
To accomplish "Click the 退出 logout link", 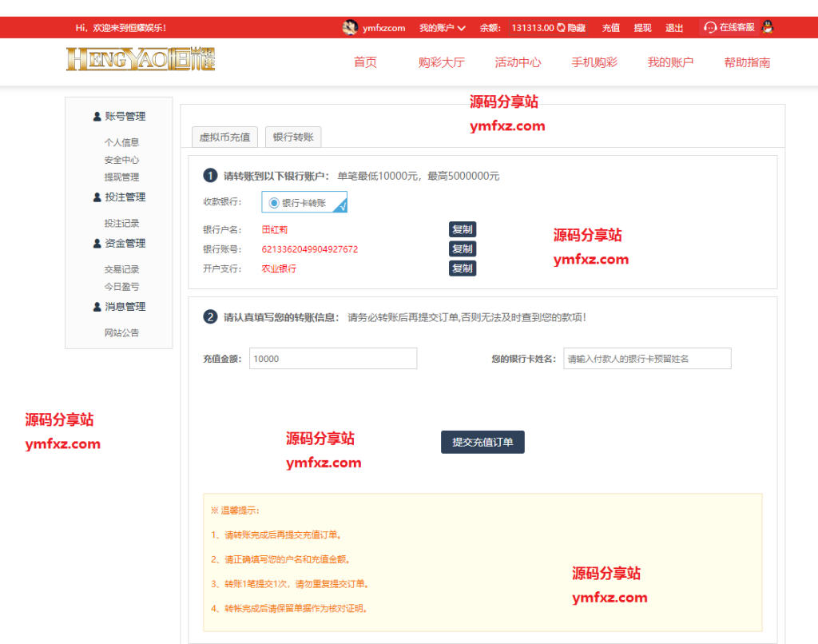I will [x=673, y=27].
